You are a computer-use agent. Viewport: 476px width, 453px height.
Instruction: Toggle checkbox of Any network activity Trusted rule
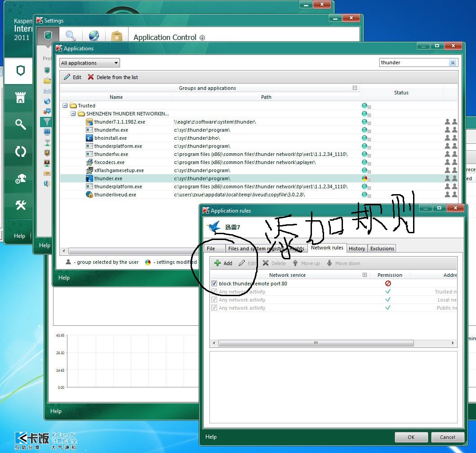click(214, 292)
